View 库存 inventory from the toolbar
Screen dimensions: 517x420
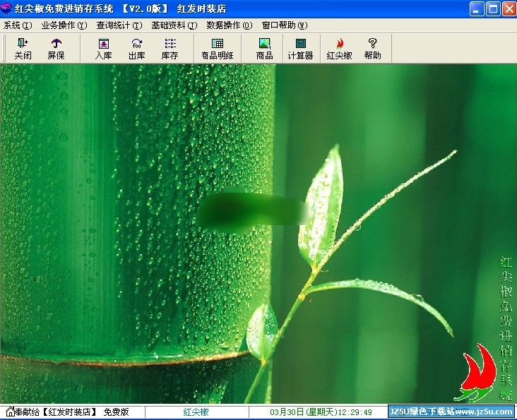point(170,48)
